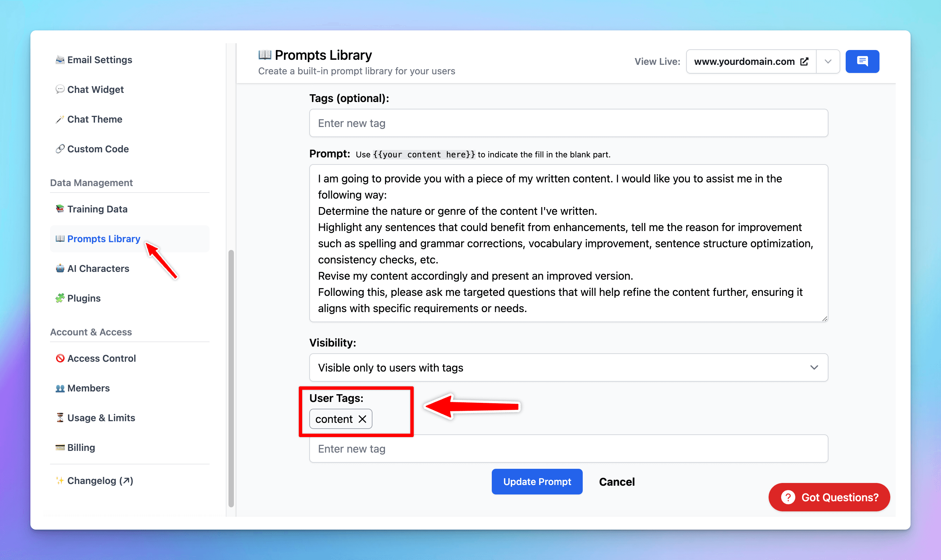Remove the content user tag
Viewport: 941px width, 560px height.
[x=362, y=419]
